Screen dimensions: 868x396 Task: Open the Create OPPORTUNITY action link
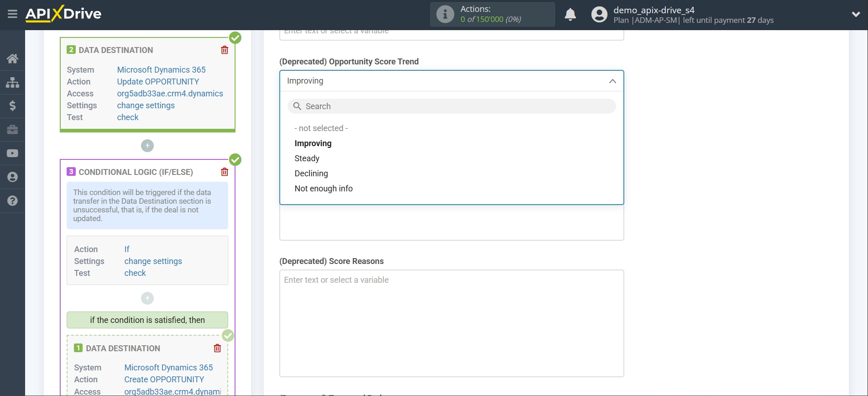click(x=164, y=380)
